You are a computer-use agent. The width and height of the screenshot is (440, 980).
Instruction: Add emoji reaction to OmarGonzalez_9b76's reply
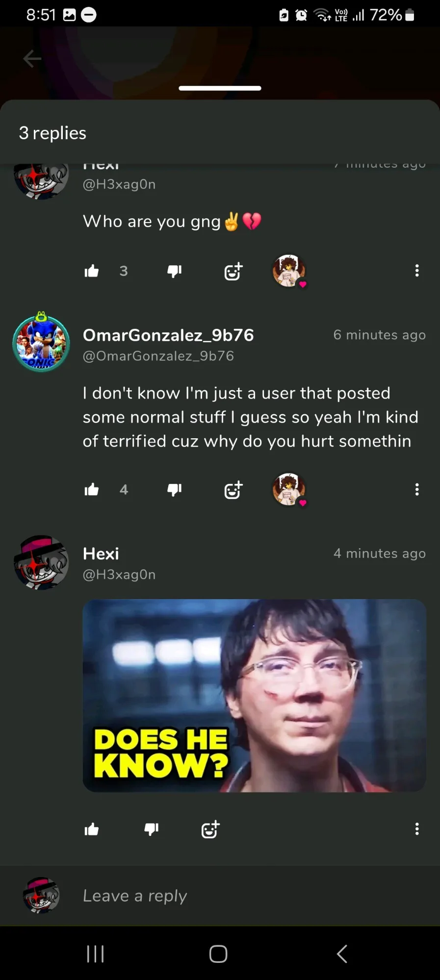233,490
